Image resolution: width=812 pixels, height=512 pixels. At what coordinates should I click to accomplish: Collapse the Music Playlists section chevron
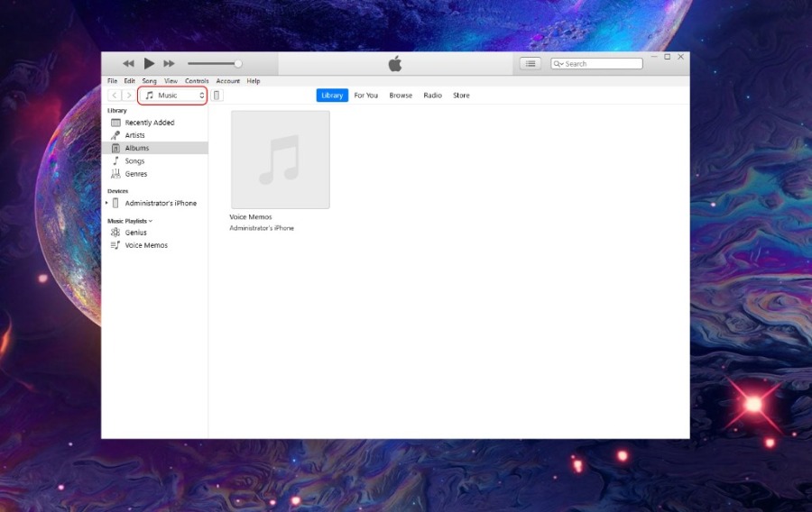[x=151, y=221]
